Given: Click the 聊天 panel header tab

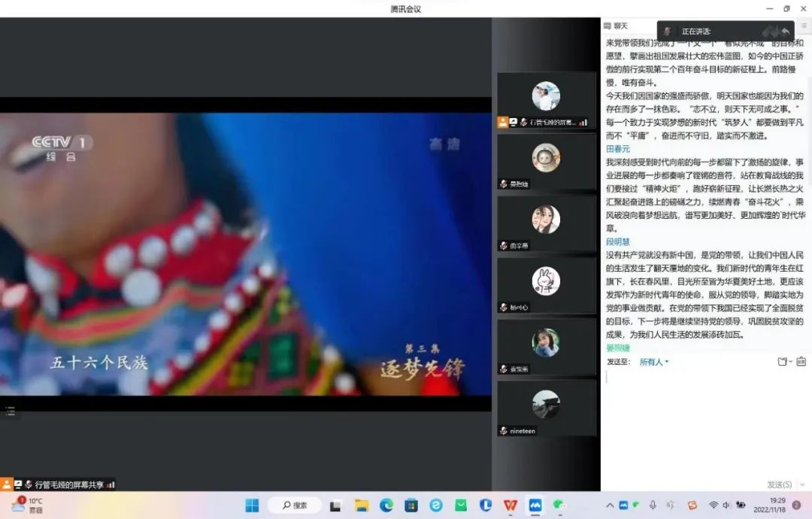Looking at the screenshot, I should tap(620, 26).
